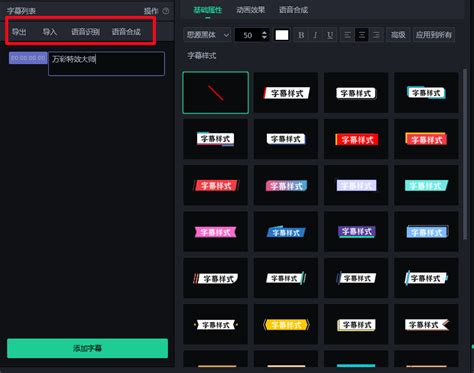This screenshot has width=474, height=373.
Task: Choose the yellow hexagon subtitle style
Action: 286,324
